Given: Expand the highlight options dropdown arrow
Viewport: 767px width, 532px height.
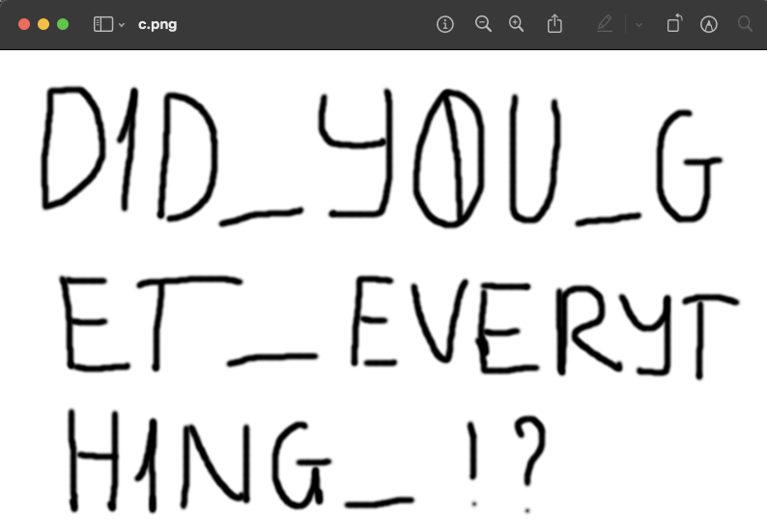Looking at the screenshot, I should (x=639, y=25).
